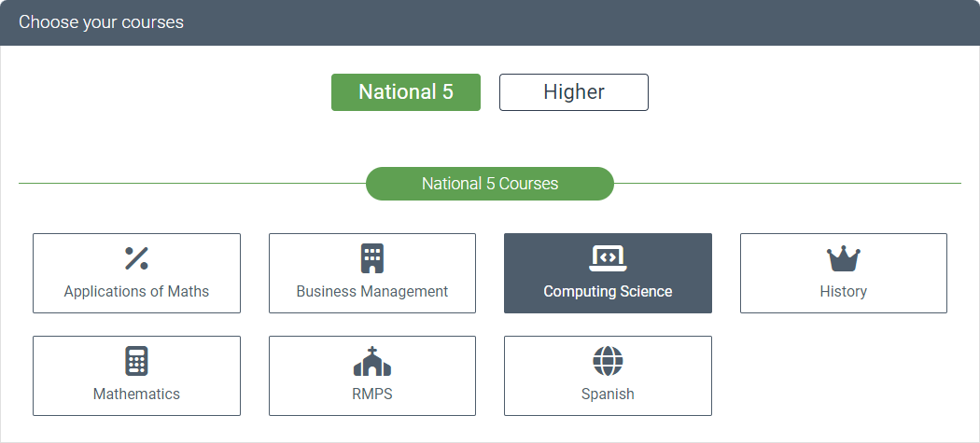The image size is (980, 443).
Task: Select the Mathematics course label
Action: pyautogui.click(x=136, y=394)
